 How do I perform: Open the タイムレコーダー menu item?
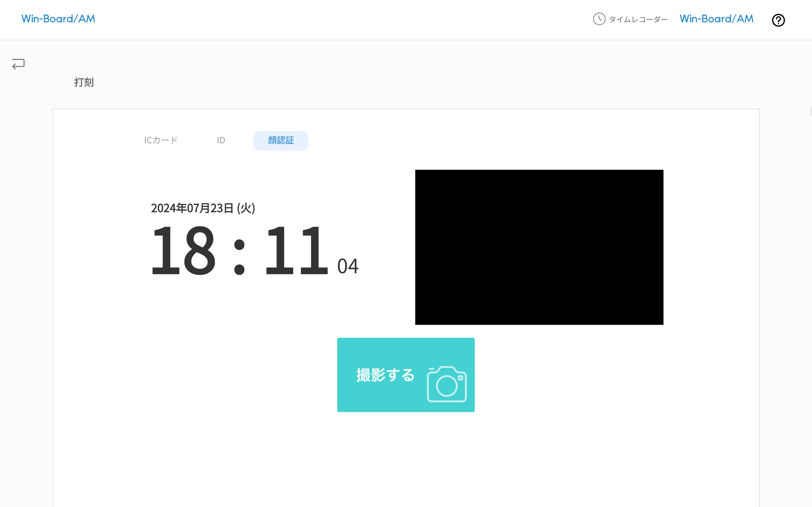(x=639, y=19)
